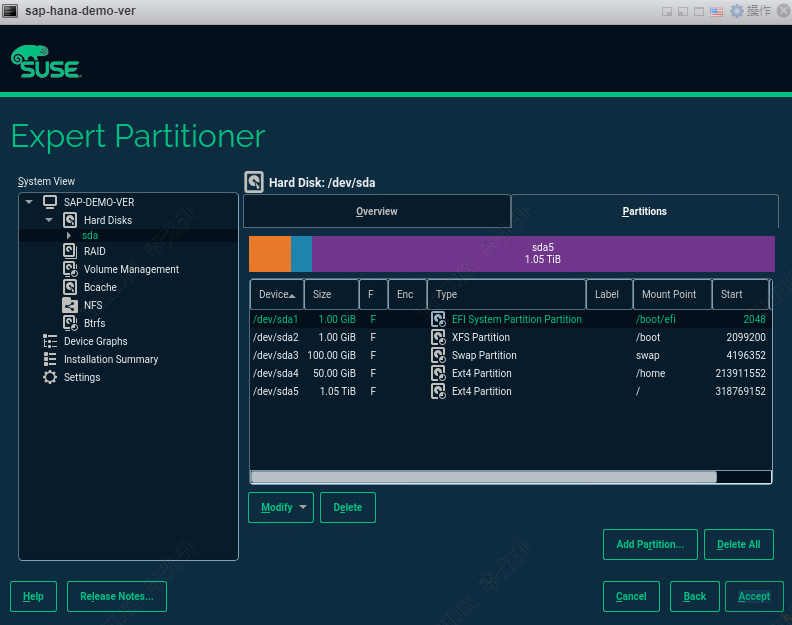This screenshot has height=625, width=792.
Task: Click the Settings gear icon in the tree
Action: 50,377
